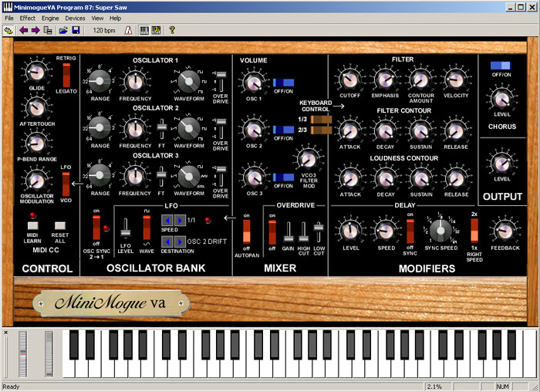Toggle the LFO/VCO modulation source switch
Viewport: 540px width, 392px height.
66,184
